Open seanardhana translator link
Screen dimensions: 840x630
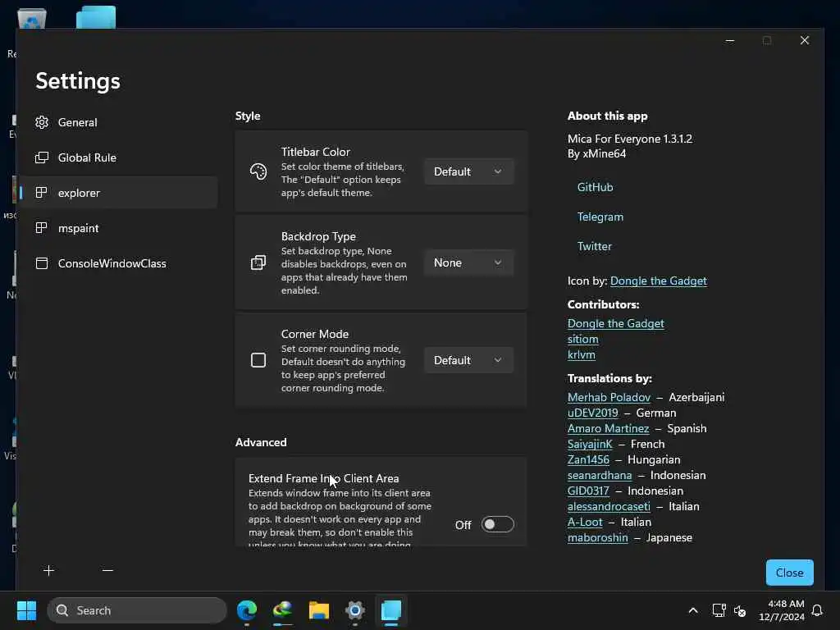coord(600,475)
